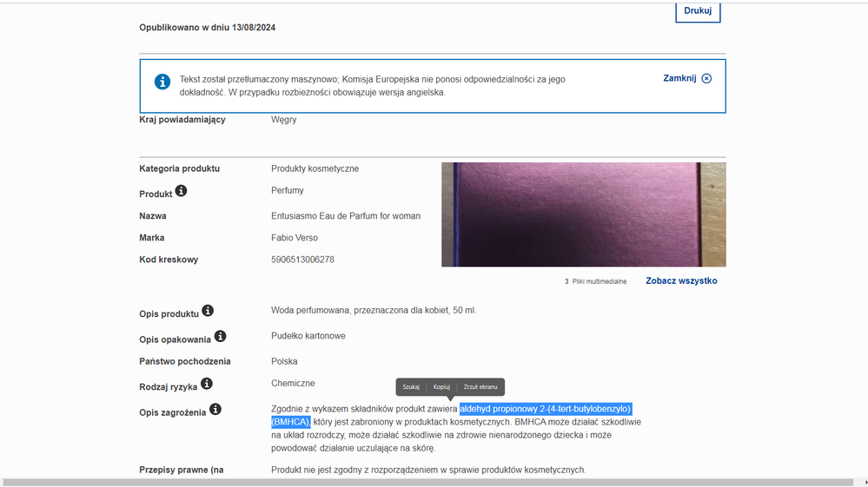This screenshot has width=868, height=487.
Task: Open info icon next to Opis zagrożenia
Action: (x=215, y=409)
